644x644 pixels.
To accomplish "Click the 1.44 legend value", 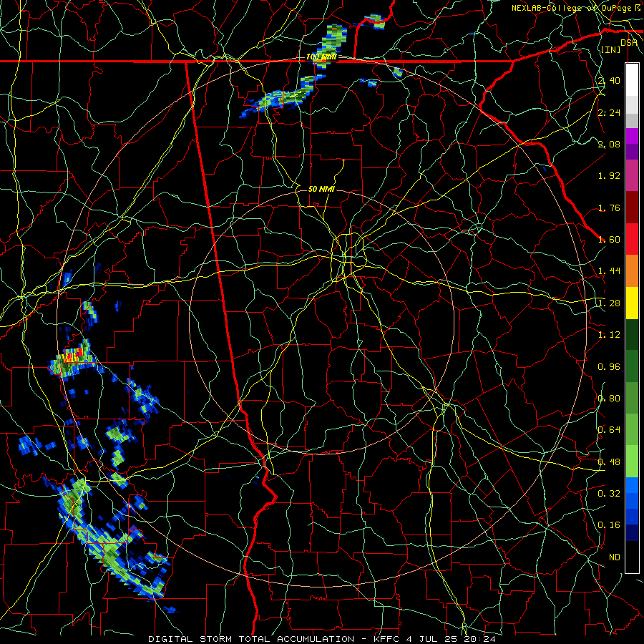I will point(609,271).
